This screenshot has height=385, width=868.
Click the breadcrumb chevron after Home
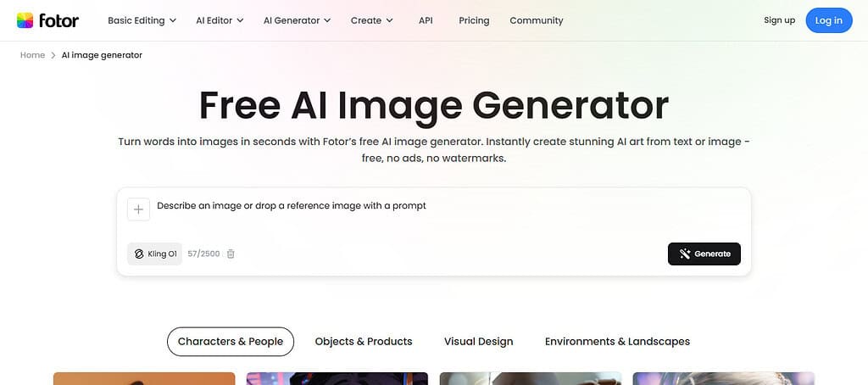click(53, 55)
